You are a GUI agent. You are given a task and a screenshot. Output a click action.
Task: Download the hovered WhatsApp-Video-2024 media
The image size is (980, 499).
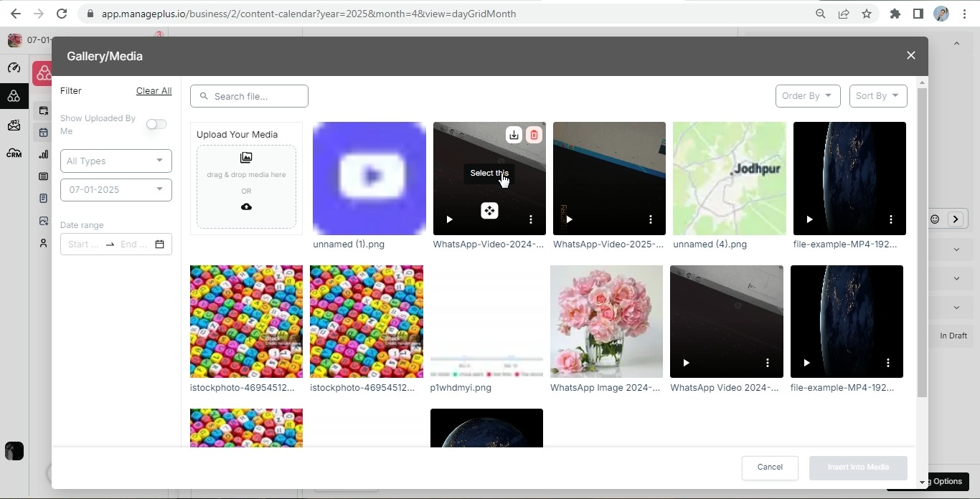[514, 135]
